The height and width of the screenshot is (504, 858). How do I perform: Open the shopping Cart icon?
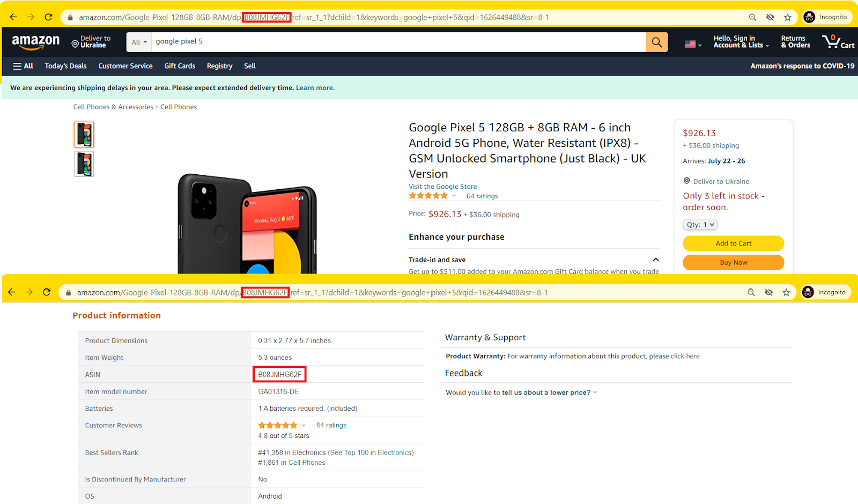838,42
